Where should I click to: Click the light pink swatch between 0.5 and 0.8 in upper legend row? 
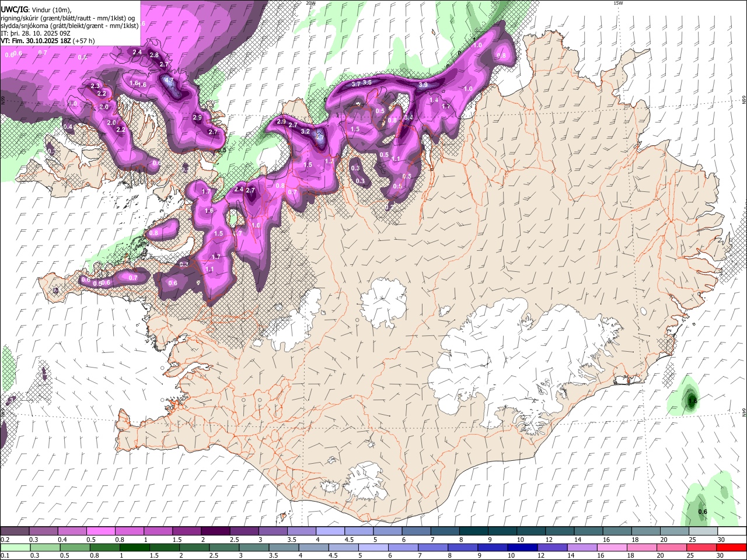(100, 531)
